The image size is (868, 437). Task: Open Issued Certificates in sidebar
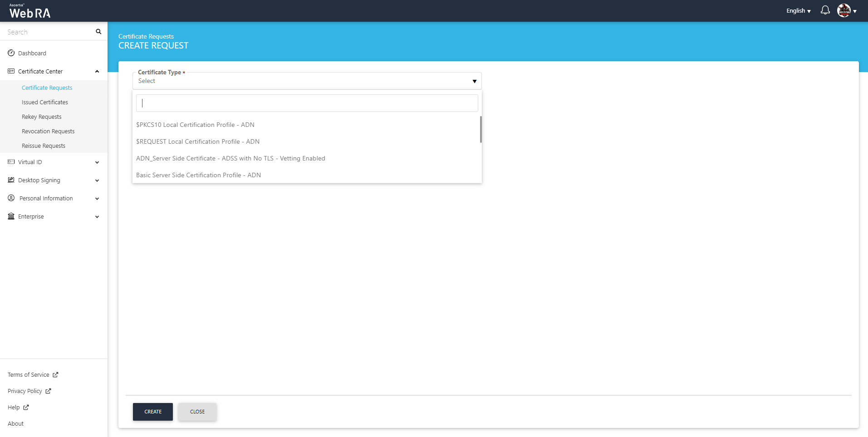coord(45,102)
